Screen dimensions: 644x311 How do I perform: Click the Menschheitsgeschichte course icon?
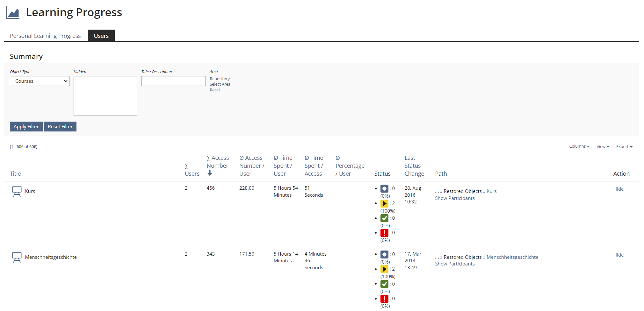pyautogui.click(x=17, y=257)
